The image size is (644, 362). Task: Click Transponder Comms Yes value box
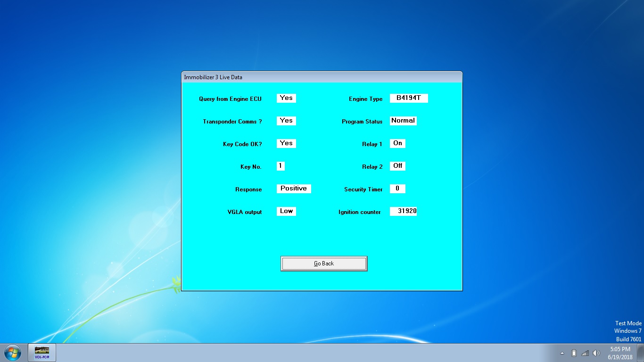[286, 121]
